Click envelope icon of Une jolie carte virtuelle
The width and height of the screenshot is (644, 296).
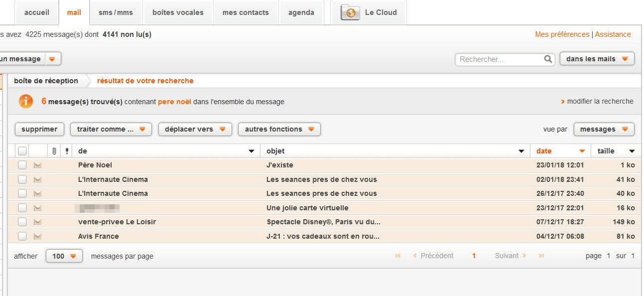click(37, 208)
